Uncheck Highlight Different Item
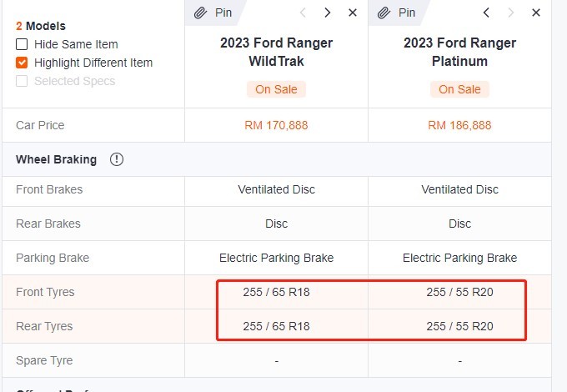The width and height of the screenshot is (567, 392). [x=22, y=63]
